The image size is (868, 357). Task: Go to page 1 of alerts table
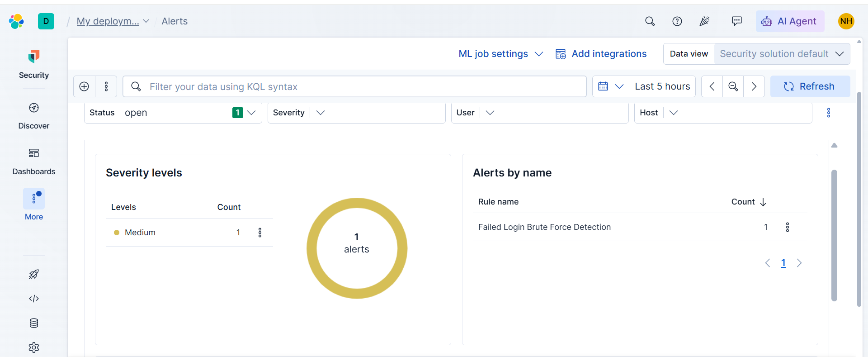tap(783, 263)
